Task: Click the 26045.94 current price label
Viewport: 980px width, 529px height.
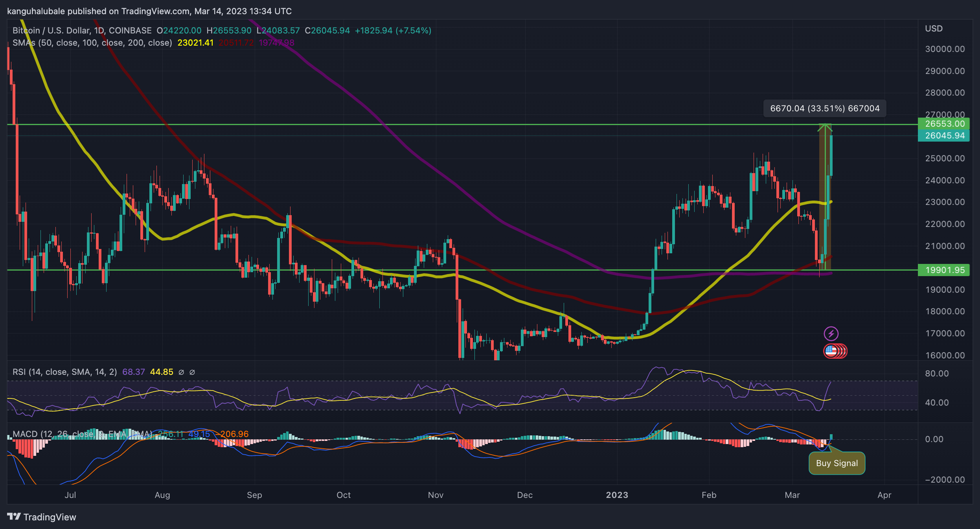Action: [x=944, y=136]
